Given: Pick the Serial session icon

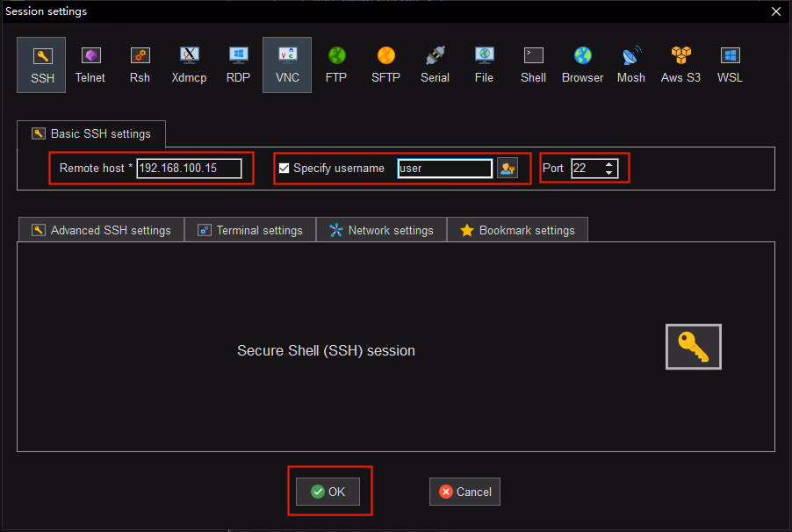Looking at the screenshot, I should (x=435, y=65).
